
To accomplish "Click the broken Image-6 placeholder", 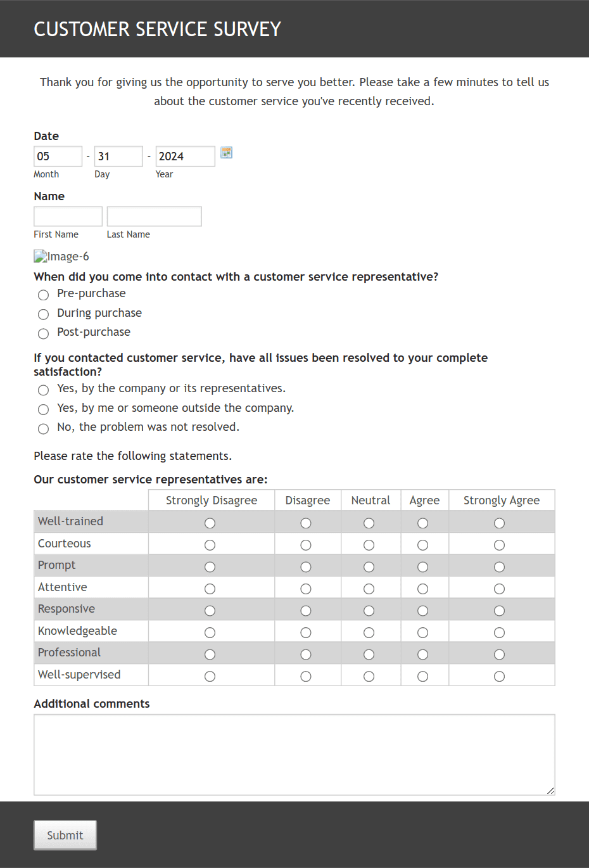I will [x=61, y=257].
